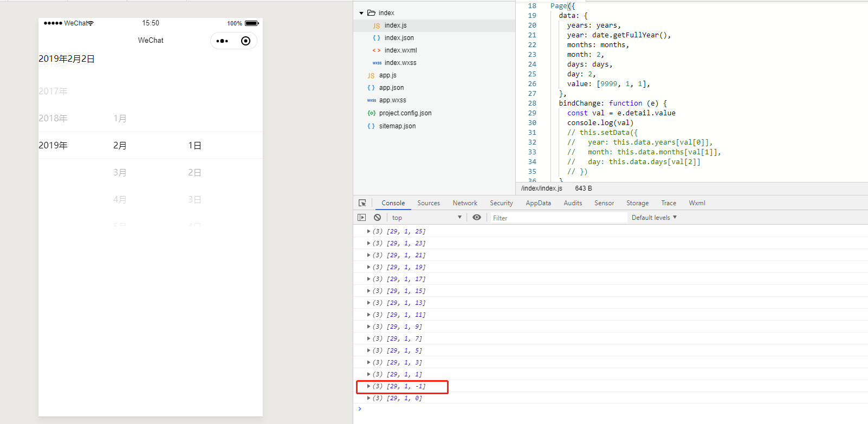
Task: Open the Default levels dropdown
Action: point(654,218)
